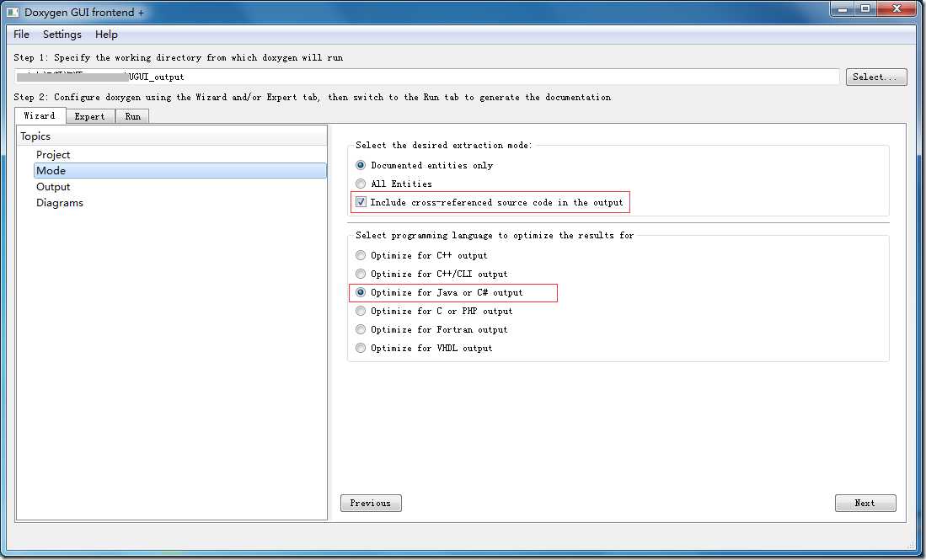Image resolution: width=926 pixels, height=560 pixels.
Task: Select the Diagrams topic
Action: pos(60,202)
